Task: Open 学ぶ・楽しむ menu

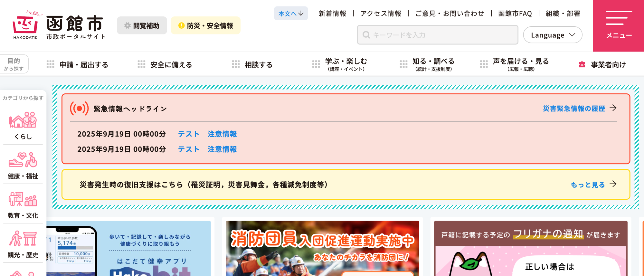Action: [340, 64]
